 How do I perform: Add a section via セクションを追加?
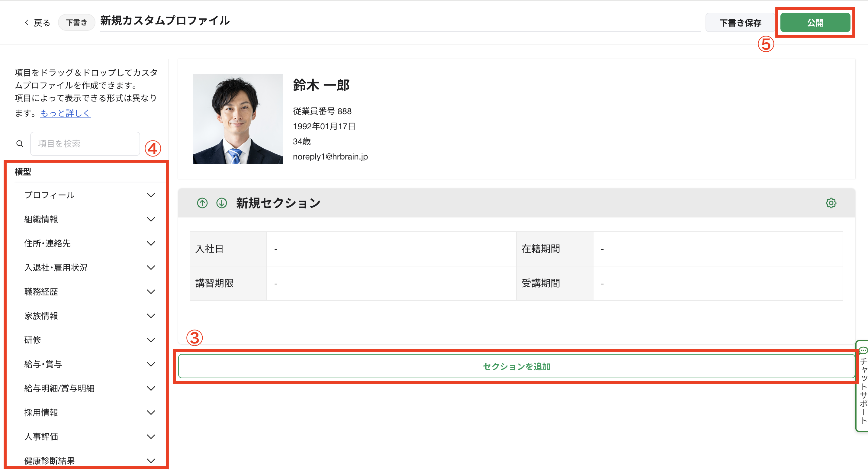pos(516,367)
